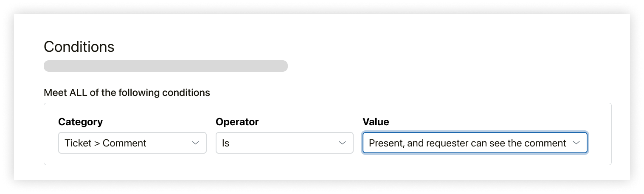The width and height of the screenshot is (644, 194).
Task: Click the word "Comment" in the Category field
Action: (124, 143)
